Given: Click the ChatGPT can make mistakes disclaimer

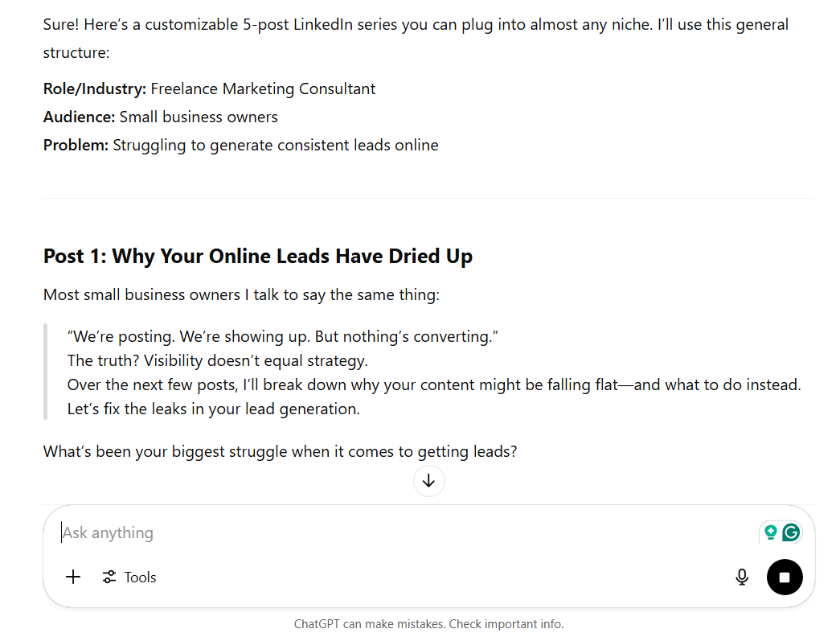Looking at the screenshot, I should (x=428, y=624).
